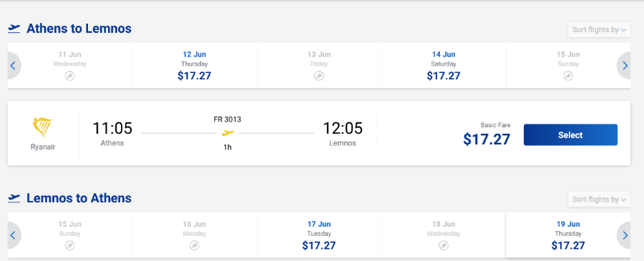Open Sort flights by for Lemnos to Athens
This screenshot has height=261, width=644.
pyautogui.click(x=599, y=200)
